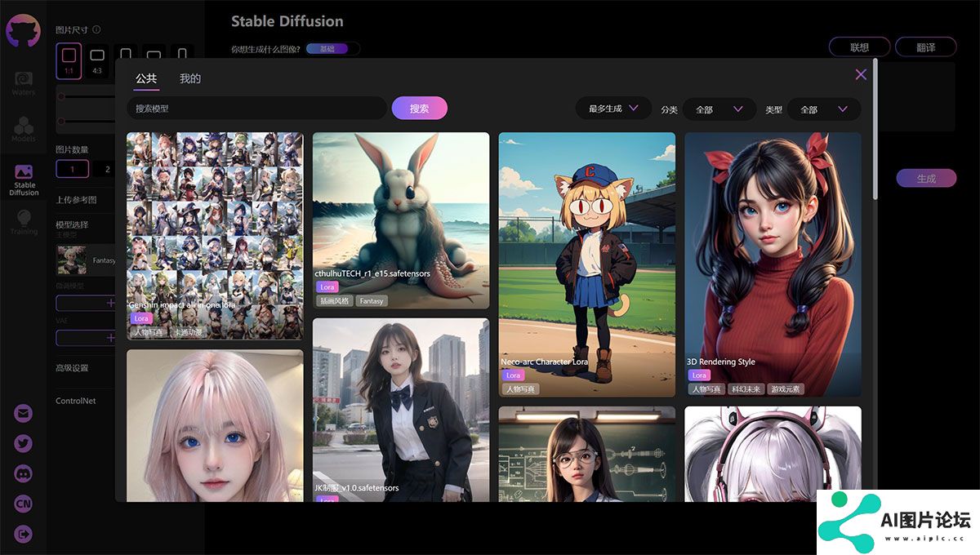Click the 人物写真 tag on Neco-arc card
Viewport: 980px width, 555px height.
pos(521,389)
